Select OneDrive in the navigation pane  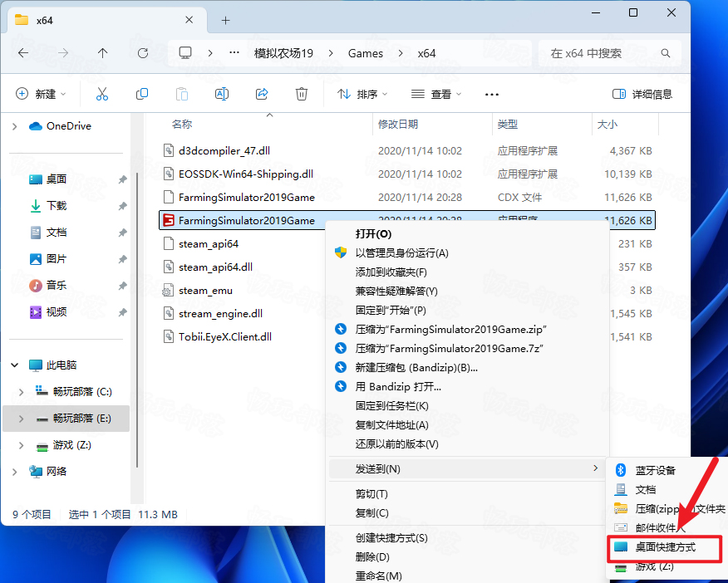click(x=69, y=126)
